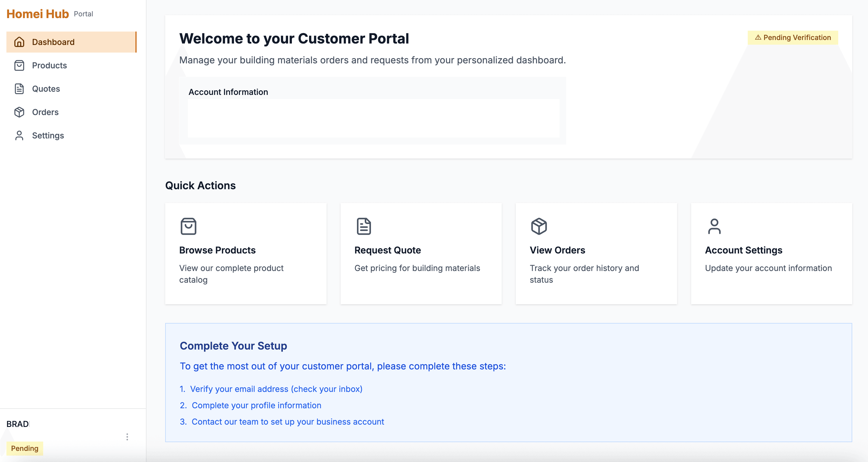Click the Homei Hub logo
The width and height of the screenshot is (868, 462).
tap(38, 14)
